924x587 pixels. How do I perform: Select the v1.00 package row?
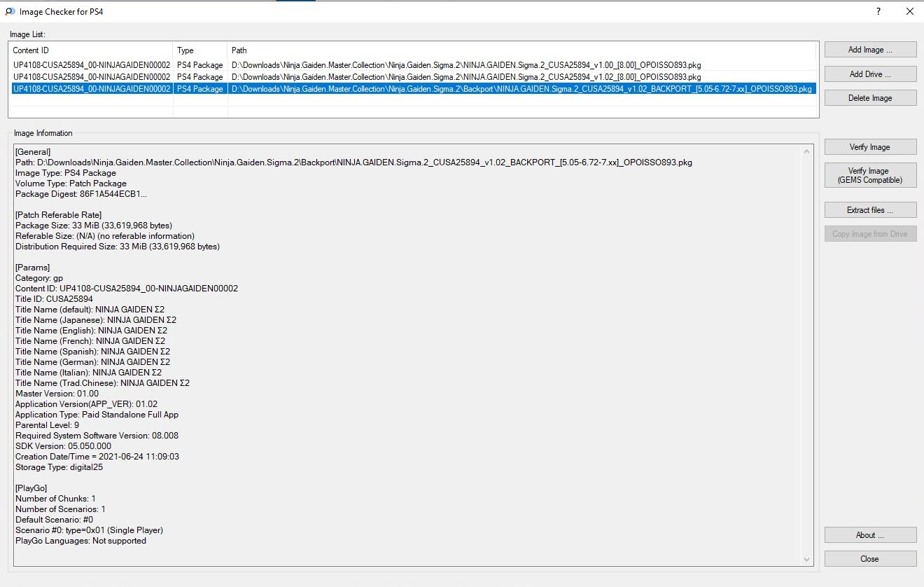coord(465,65)
